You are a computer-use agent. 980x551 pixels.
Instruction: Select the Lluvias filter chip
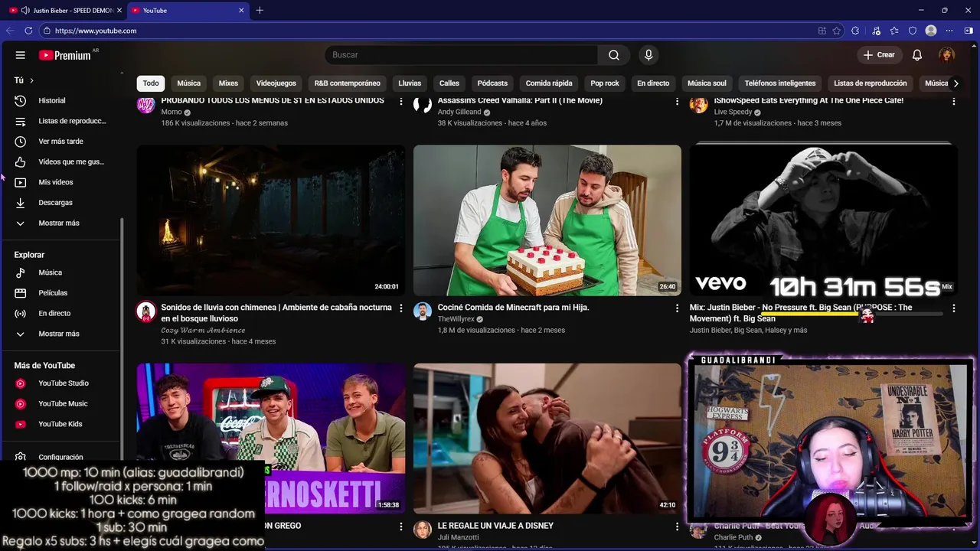(x=410, y=83)
